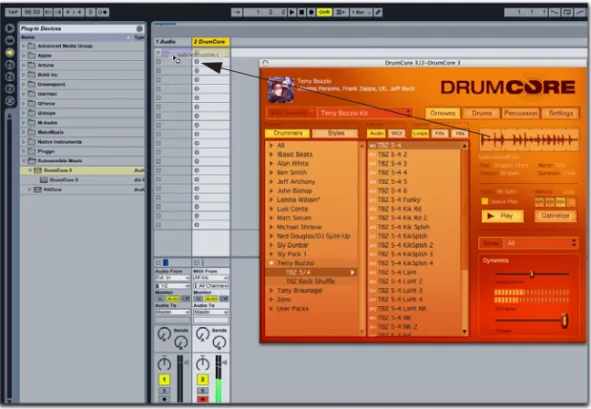
Task: Set Audio track monitor to Auto
Action: coord(173,299)
